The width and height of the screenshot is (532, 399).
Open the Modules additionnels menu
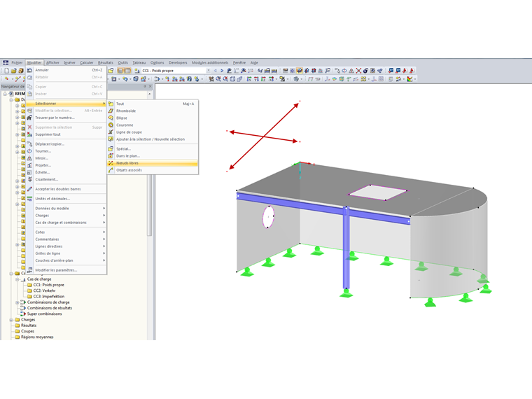[210, 63]
